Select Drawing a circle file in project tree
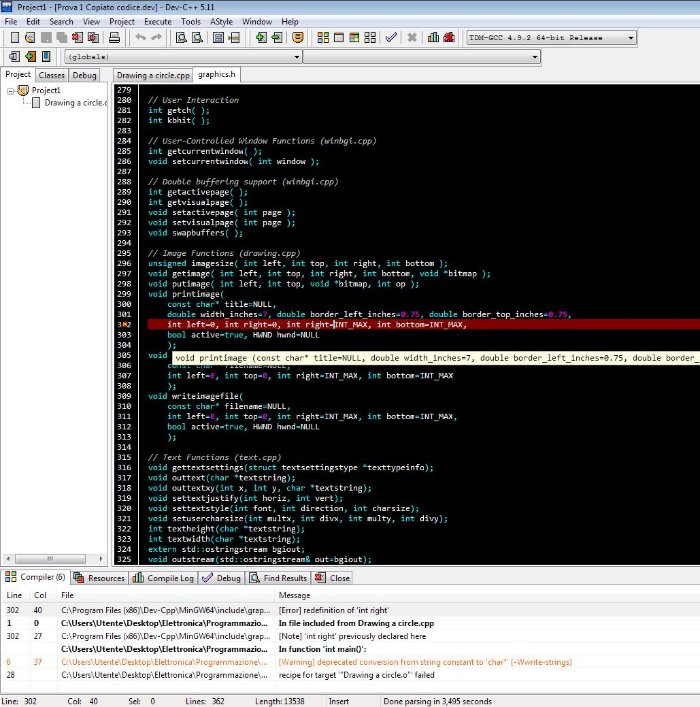 75,103
